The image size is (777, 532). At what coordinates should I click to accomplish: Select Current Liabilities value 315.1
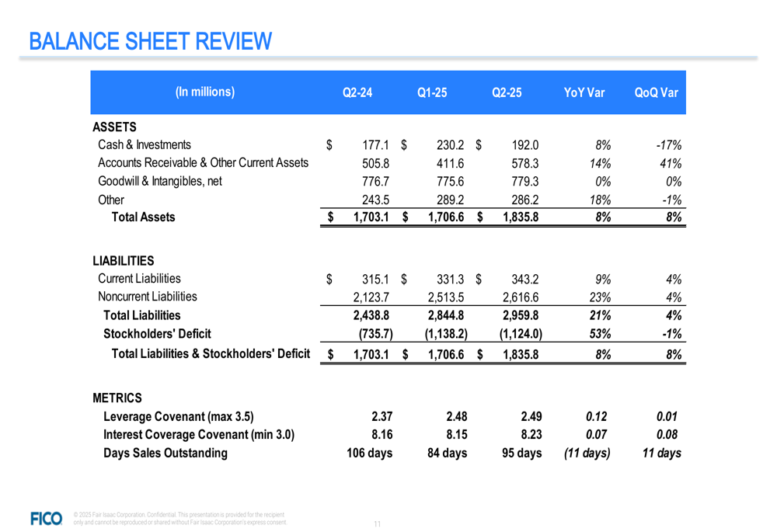pyautogui.click(x=375, y=280)
